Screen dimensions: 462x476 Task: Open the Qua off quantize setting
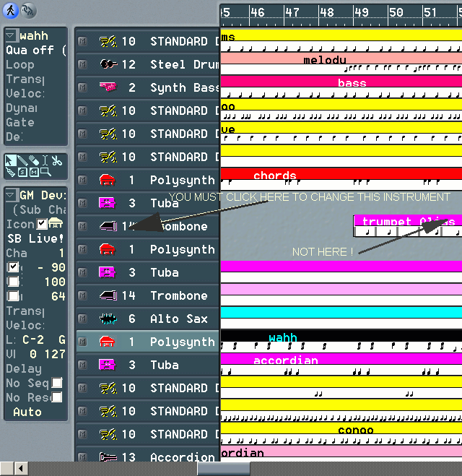(x=36, y=50)
